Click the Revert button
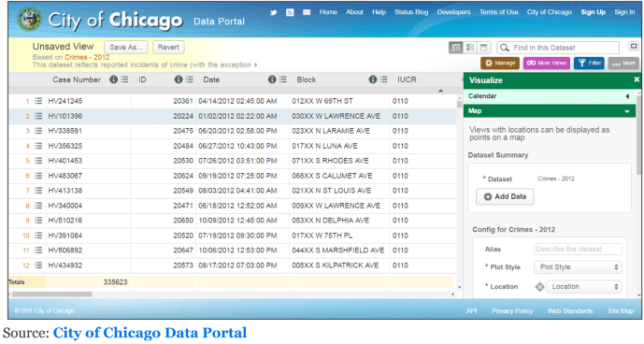The width and height of the screenshot is (644, 344). coord(168,48)
